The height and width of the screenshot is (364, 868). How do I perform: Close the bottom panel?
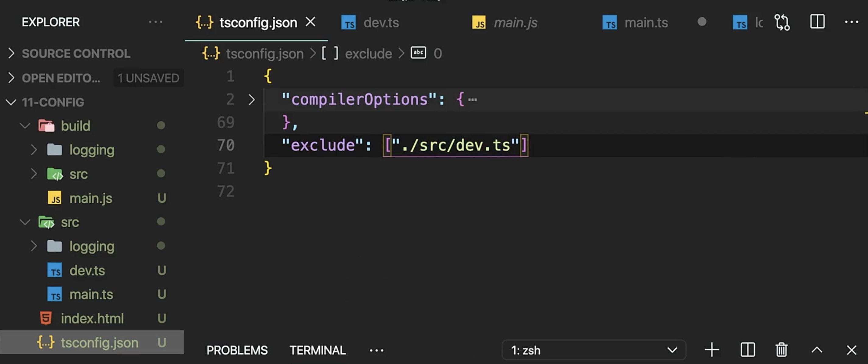(x=852, y=350)
